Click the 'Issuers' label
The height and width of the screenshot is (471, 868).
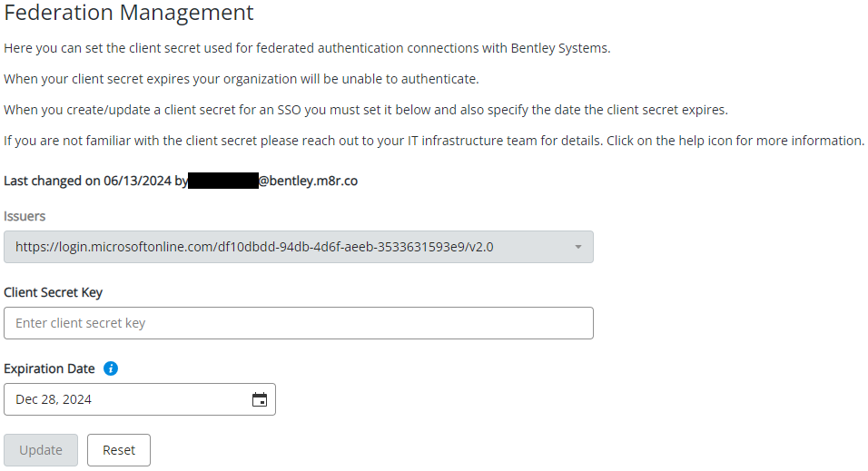click(x=25, y=216)
